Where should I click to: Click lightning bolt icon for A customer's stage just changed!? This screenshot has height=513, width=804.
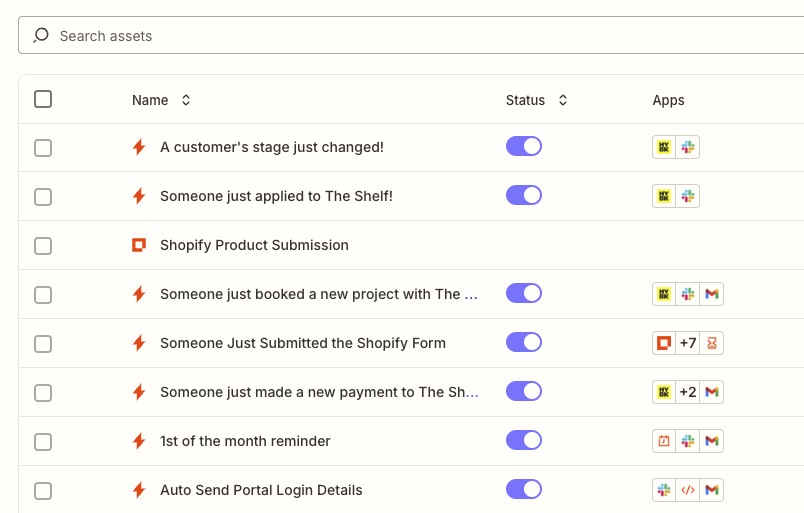(139, 147)
